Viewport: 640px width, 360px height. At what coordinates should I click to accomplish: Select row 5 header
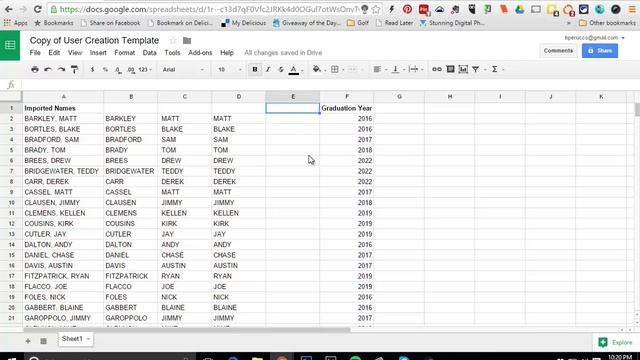tap(11, 150)
